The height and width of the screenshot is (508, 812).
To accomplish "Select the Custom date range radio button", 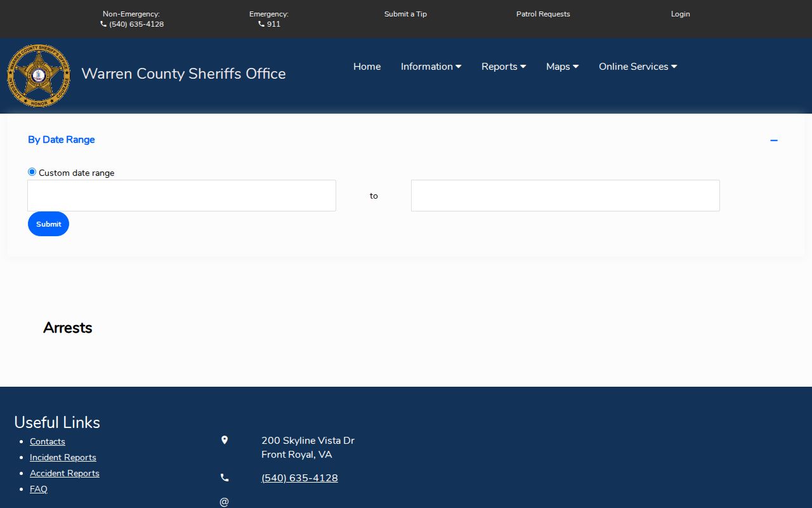I will (x=32, y=172).
